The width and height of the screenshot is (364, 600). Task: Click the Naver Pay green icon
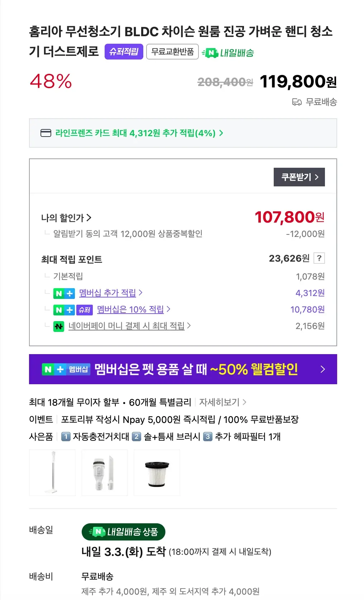(x=59, y=326)
